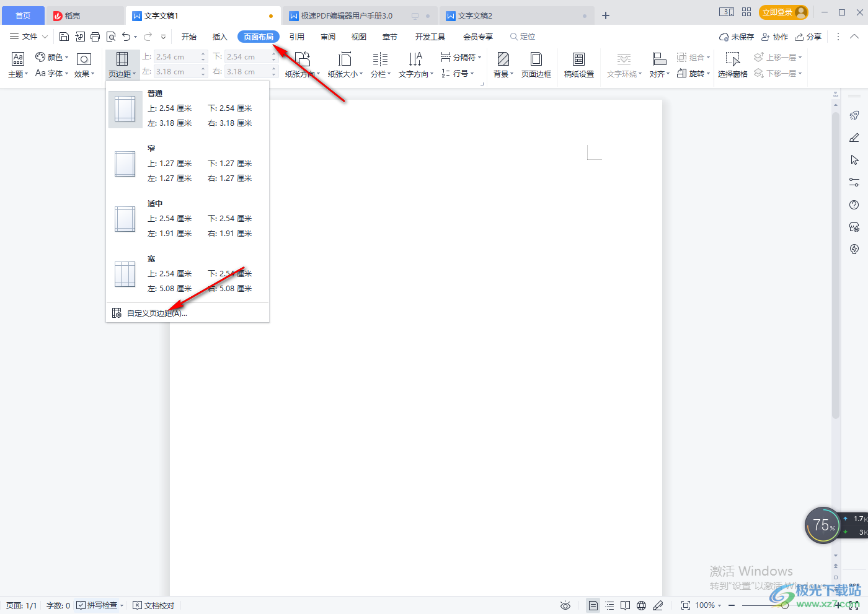868x614 pixels.
Task: Expand the 行号 line numbers dropdown
Action: [x=458, y=73]
